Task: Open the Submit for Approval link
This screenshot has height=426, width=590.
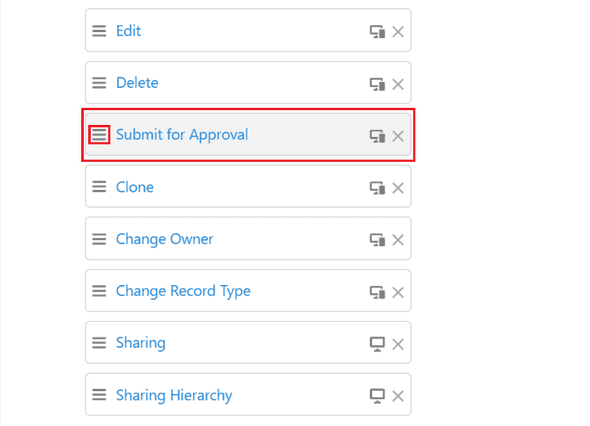Action: pyautogui.click(x=182, y=135)
